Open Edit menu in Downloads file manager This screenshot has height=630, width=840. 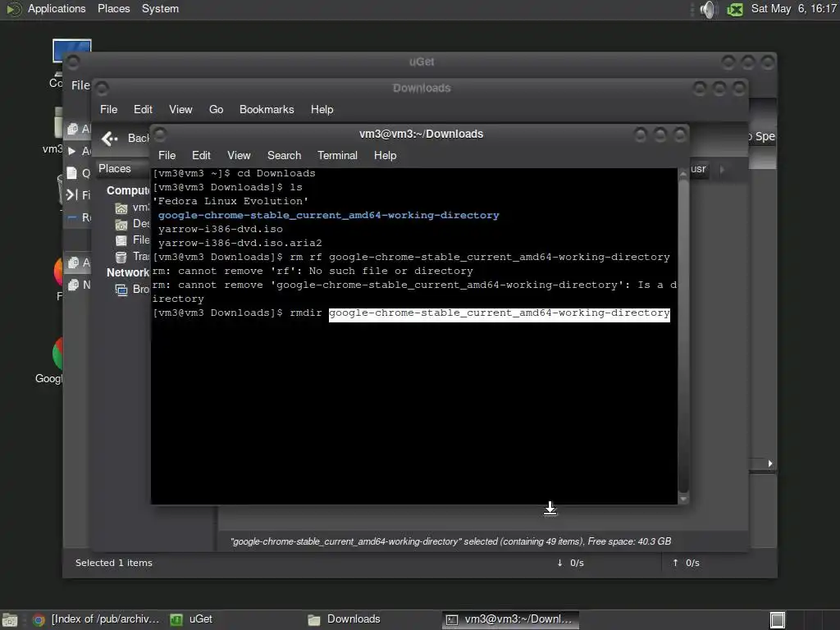143,109
